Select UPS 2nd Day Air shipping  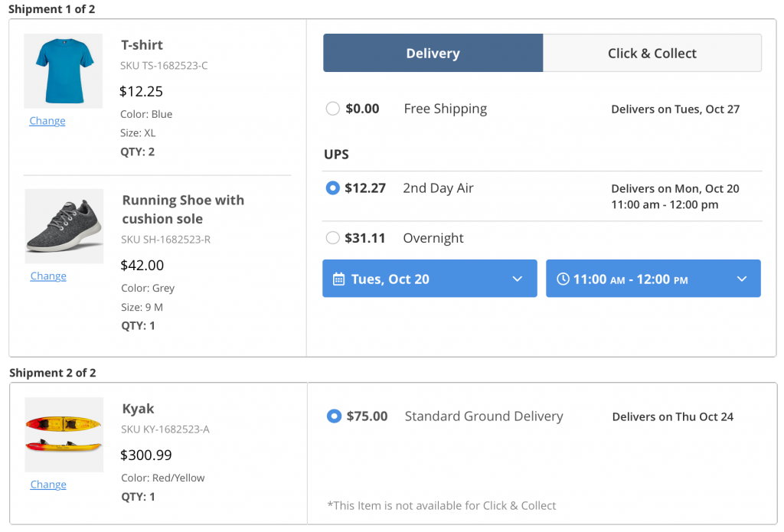coord(333,188)
